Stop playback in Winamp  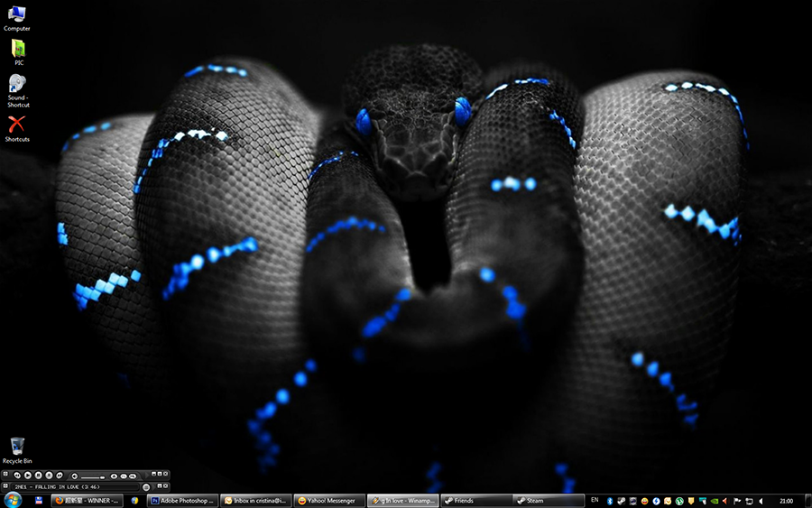point(49,476)
